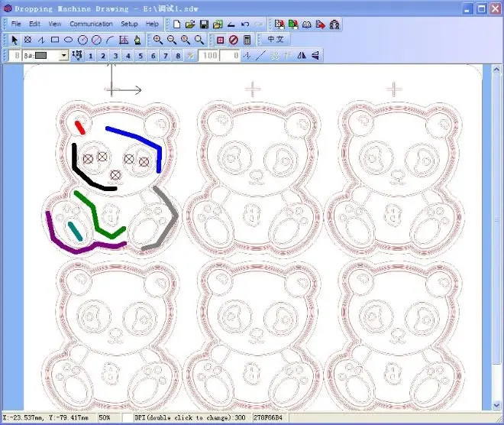Toggle layer number 5 button
This screenshot has height=425, width=504.
(x=141, y=56)
